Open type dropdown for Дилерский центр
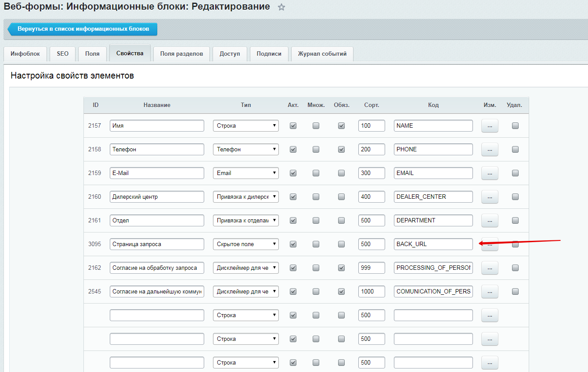 (x=246, y=197)
